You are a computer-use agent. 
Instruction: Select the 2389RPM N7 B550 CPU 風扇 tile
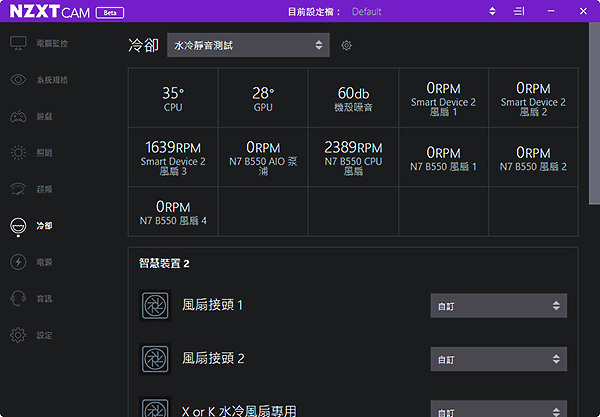click(353, 157)
